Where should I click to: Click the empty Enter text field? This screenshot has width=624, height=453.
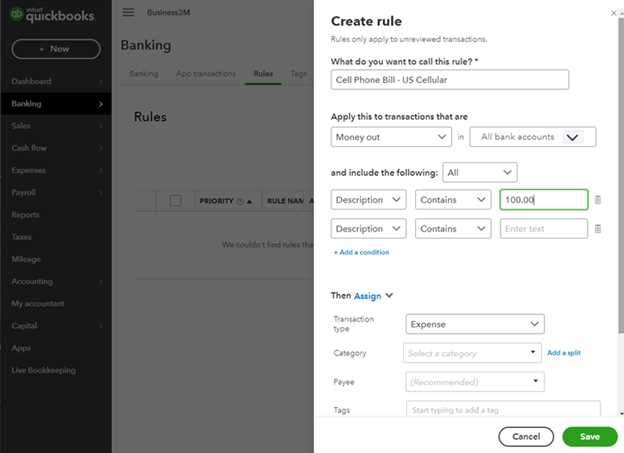click(x=544, y=228)
